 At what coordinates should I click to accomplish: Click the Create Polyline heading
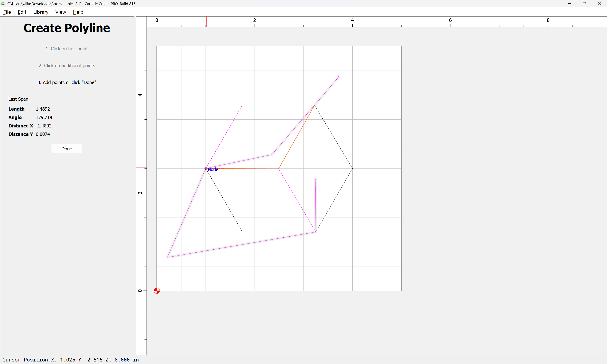[67, 28]
